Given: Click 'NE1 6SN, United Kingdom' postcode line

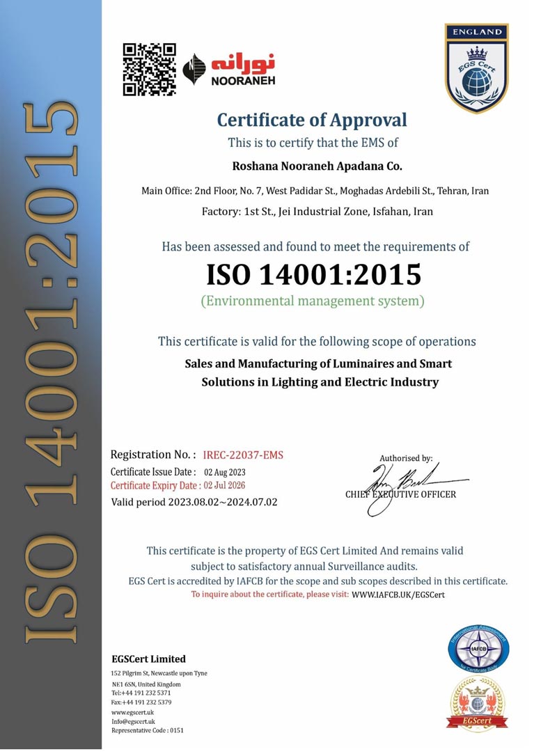Looking at the screenshot, I should 146,684.
